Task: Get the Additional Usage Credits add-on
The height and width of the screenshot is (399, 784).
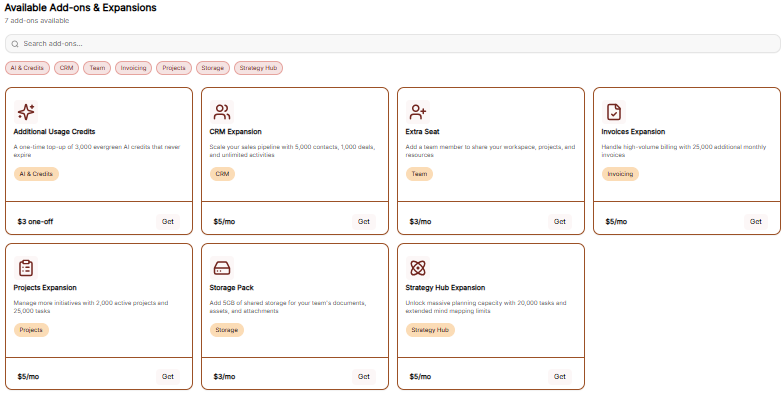Action: coord(168,222)
